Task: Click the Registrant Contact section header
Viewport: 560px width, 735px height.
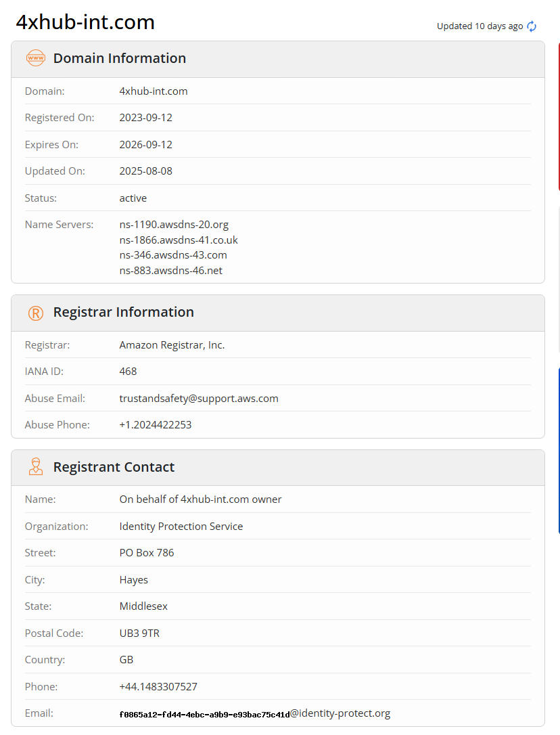Action: (114, 467)
